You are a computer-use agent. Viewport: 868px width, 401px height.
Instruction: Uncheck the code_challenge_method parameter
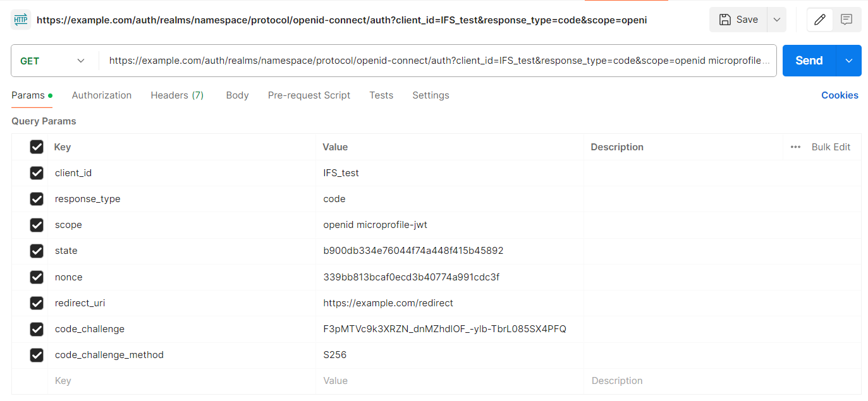point(37,354)
